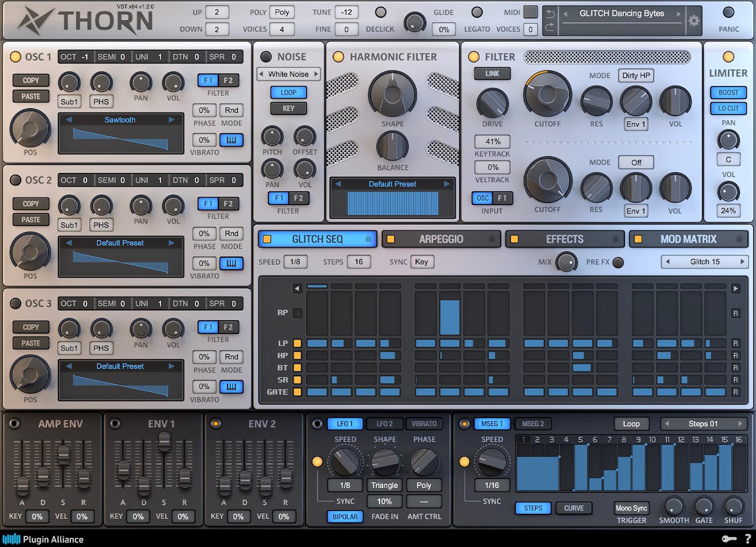Open the help question mark
Image resolution: width=756 pixels, height=547 pixels.
tap(747, 539)
